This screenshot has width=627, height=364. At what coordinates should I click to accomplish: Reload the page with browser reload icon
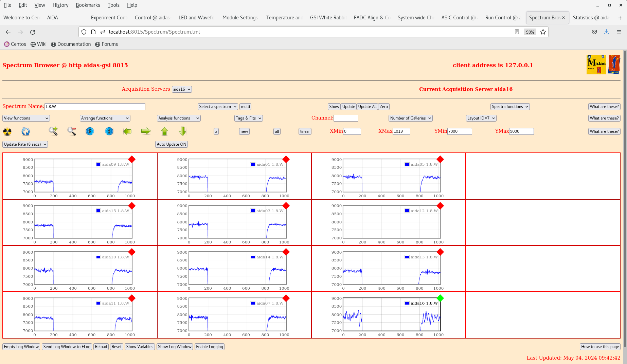[x=33, y=32]
